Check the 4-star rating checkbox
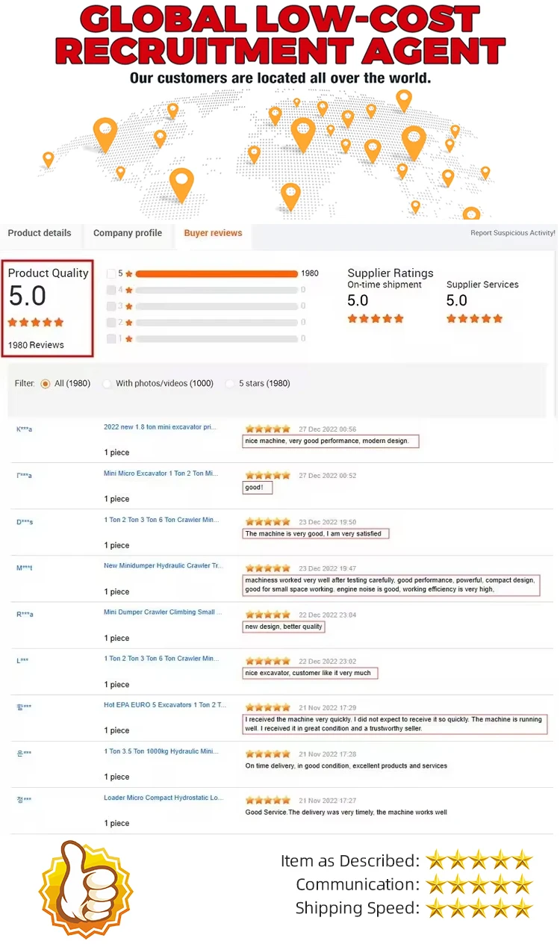 111,291
